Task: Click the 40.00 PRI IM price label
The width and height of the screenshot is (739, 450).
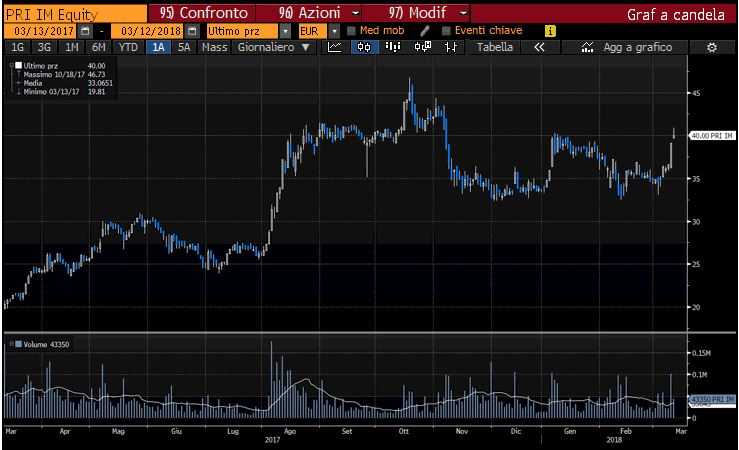Action: (712, 136)
